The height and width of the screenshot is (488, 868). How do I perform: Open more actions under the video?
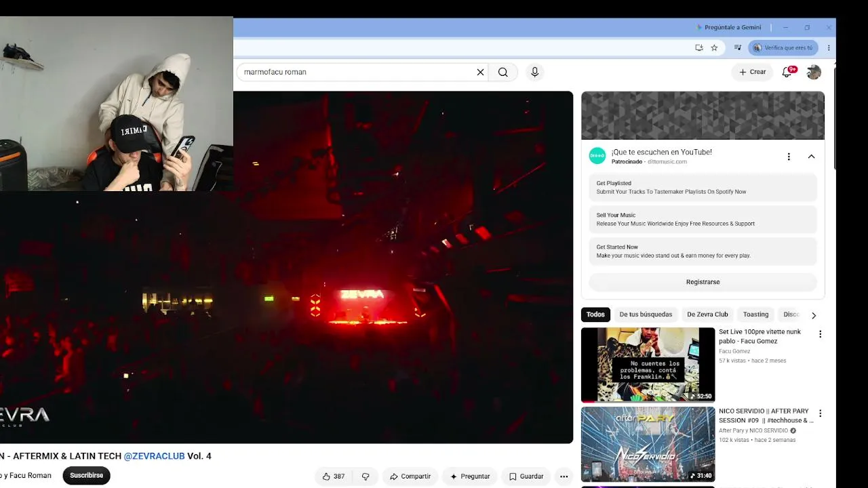[564, 476]
